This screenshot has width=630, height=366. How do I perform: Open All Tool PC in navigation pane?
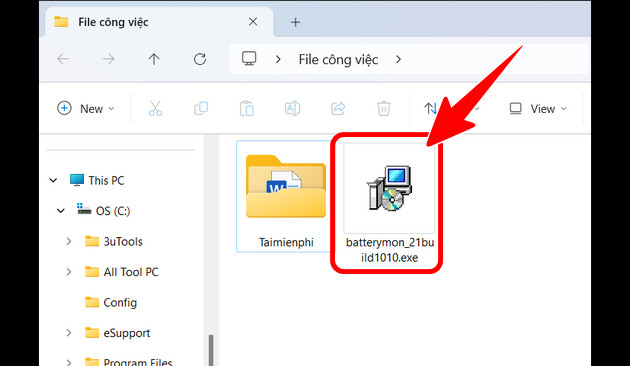(x=131, y=272)
